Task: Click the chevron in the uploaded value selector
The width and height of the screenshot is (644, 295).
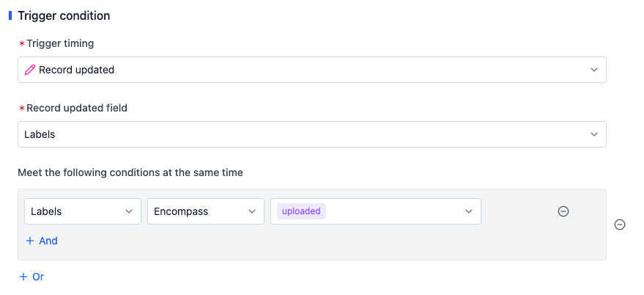Action: click(x=469, y=211)
